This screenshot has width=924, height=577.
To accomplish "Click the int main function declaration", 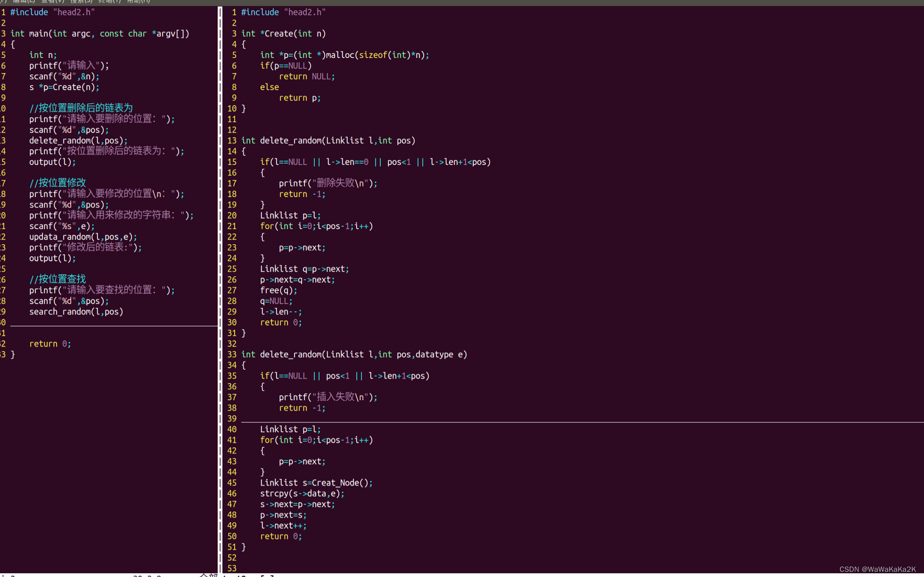I will [99, 33].
